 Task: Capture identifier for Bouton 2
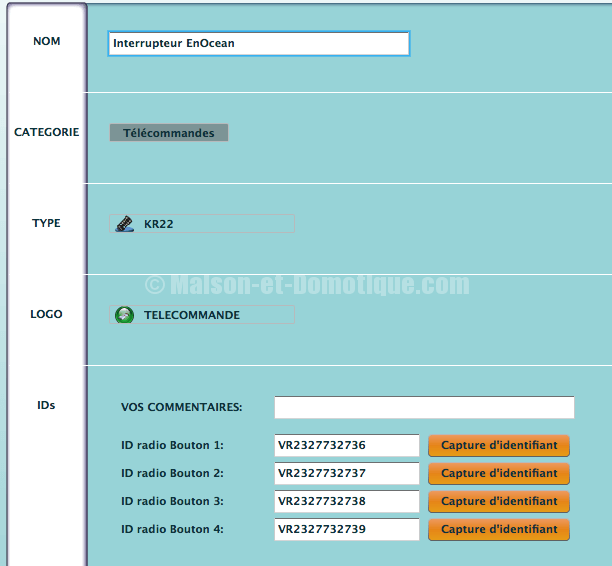pos(499,473)
